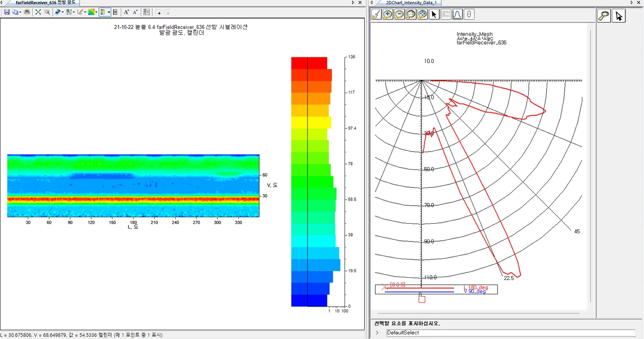The image size is (644, 339).
Task: Click the bell curve icon
Action: tap(457, 14)
